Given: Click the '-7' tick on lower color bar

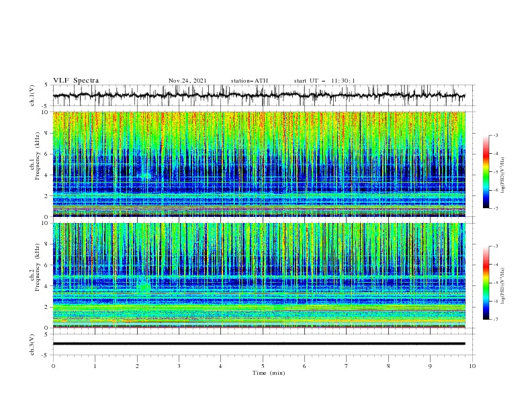Looking at the screenshot, I should coord(495,320).
